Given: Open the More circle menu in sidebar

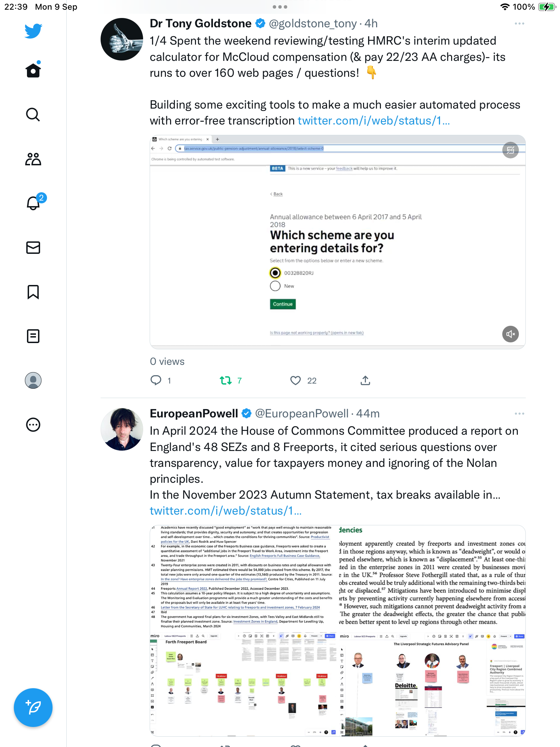Looking at the screenshot, I should click(33, 425).
